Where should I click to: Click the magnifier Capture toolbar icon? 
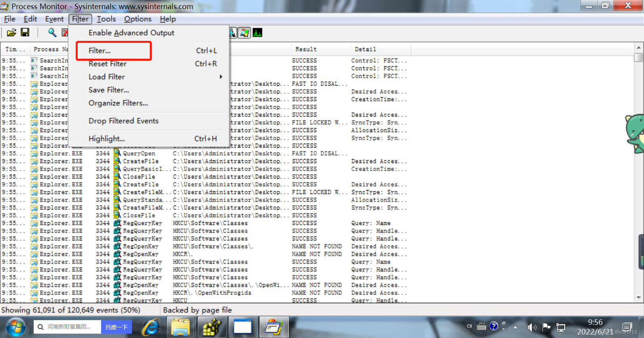click(x=52, y=33)
